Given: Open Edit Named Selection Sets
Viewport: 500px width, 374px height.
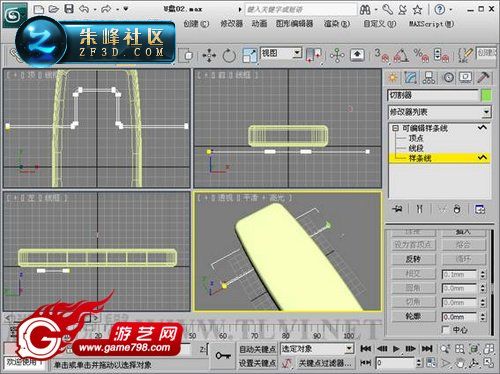Looking at the screenshot, I should 465,55.
